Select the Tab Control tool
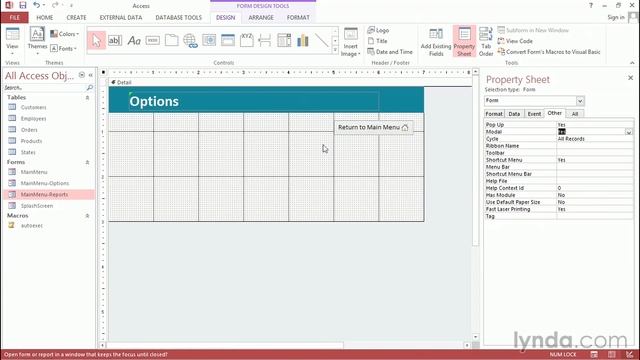 click(171, 40)
